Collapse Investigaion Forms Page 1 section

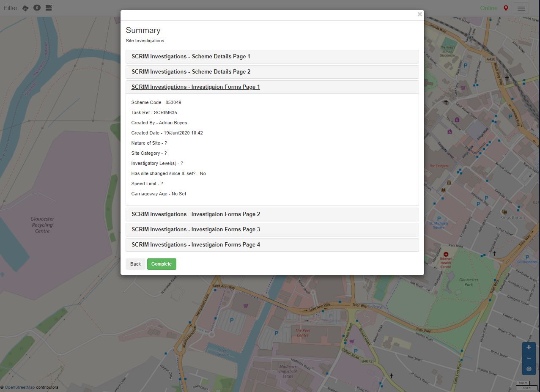coord(195,87)
